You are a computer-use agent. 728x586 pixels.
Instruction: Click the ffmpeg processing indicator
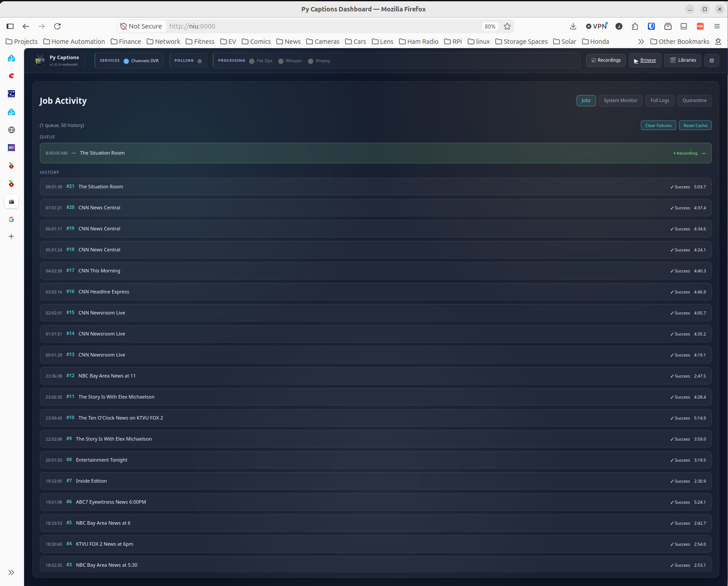311,61
